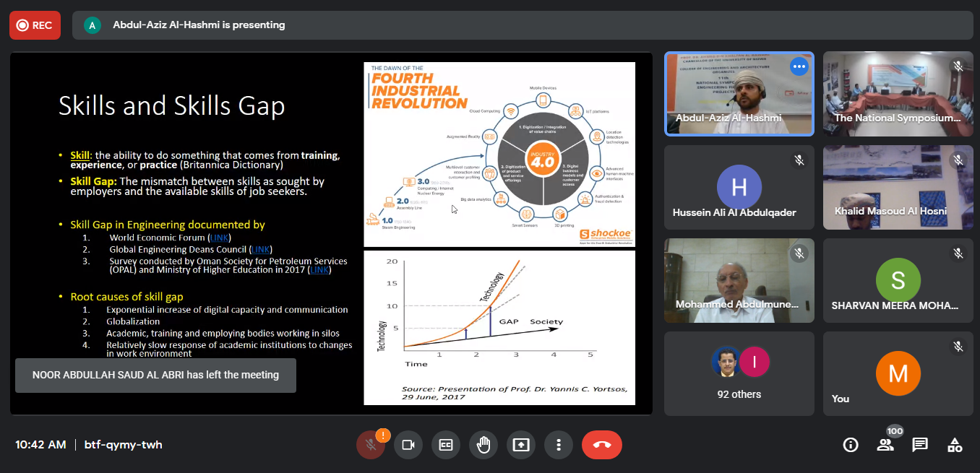Click the presenting banner for Abdul-Aziz Al-Hashmi

coord(199,25)
